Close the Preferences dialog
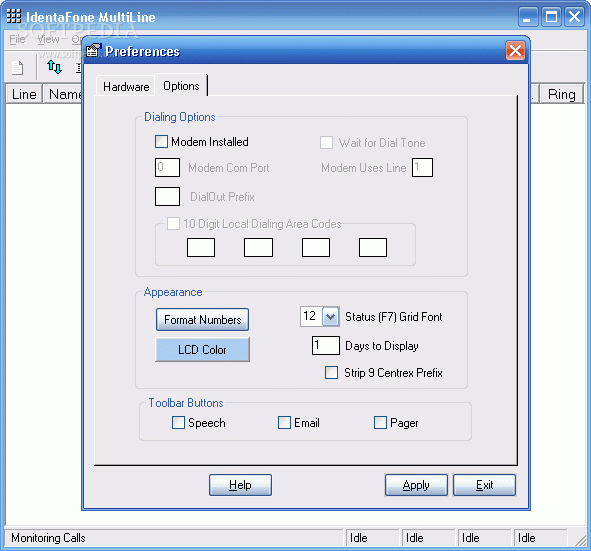 [515, 51]
